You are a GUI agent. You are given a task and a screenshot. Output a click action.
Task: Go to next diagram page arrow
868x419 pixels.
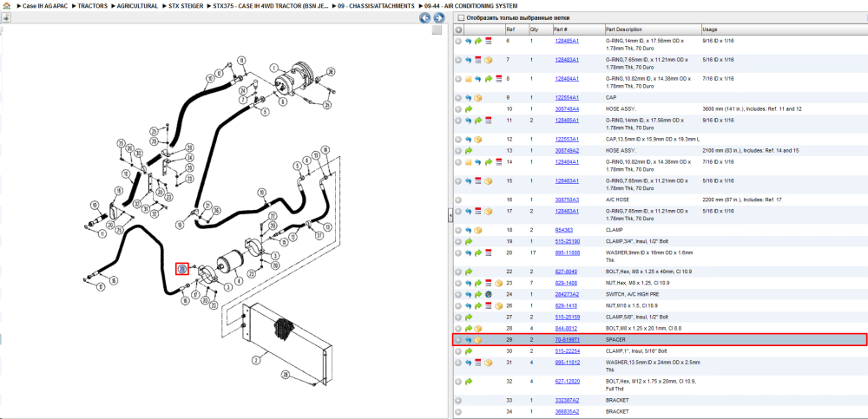437,18
